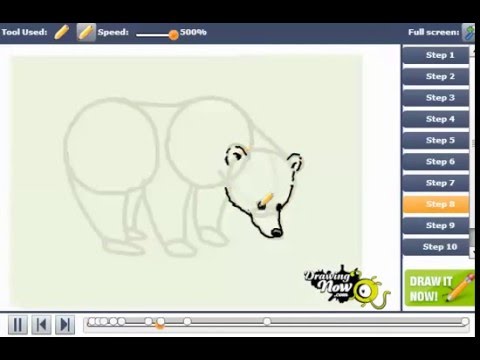
Task: Pause the drawing animation
Action: coord(18,324)
